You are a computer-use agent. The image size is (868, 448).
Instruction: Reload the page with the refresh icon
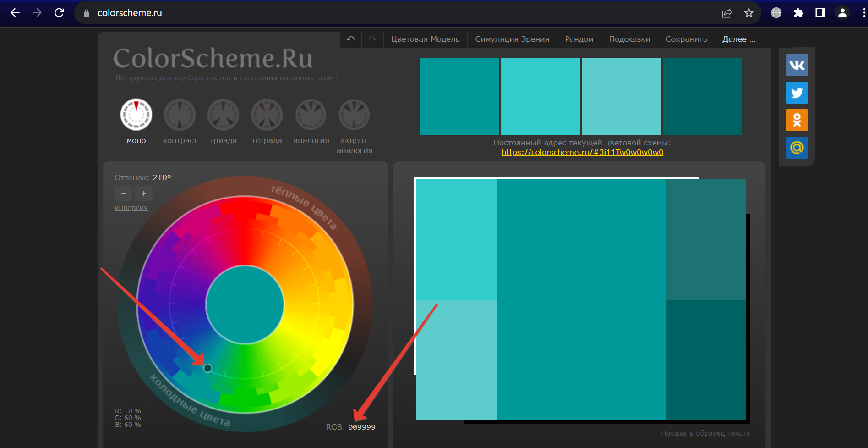[x=59, y=13]
